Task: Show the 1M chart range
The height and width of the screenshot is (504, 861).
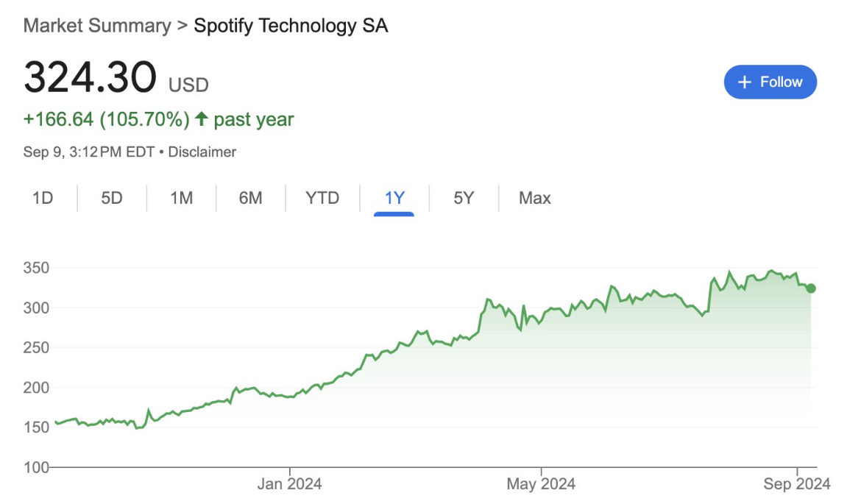Action: tap(181, 198)
